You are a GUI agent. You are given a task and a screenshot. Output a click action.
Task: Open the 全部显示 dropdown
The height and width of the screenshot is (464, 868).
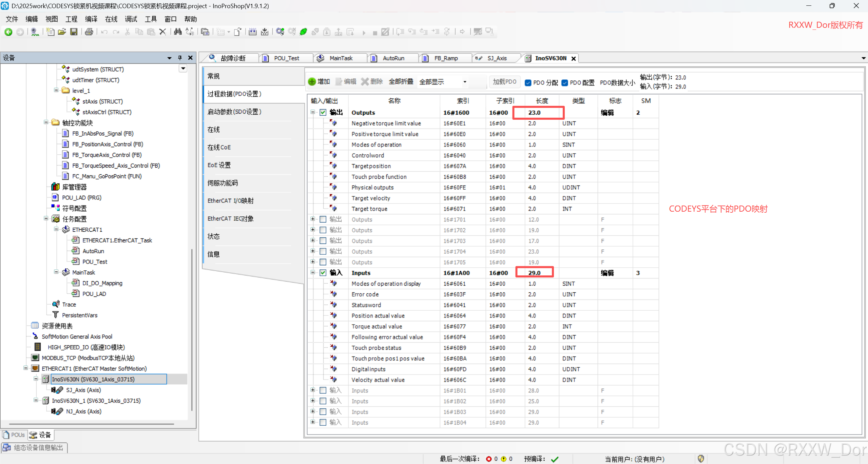464,82
